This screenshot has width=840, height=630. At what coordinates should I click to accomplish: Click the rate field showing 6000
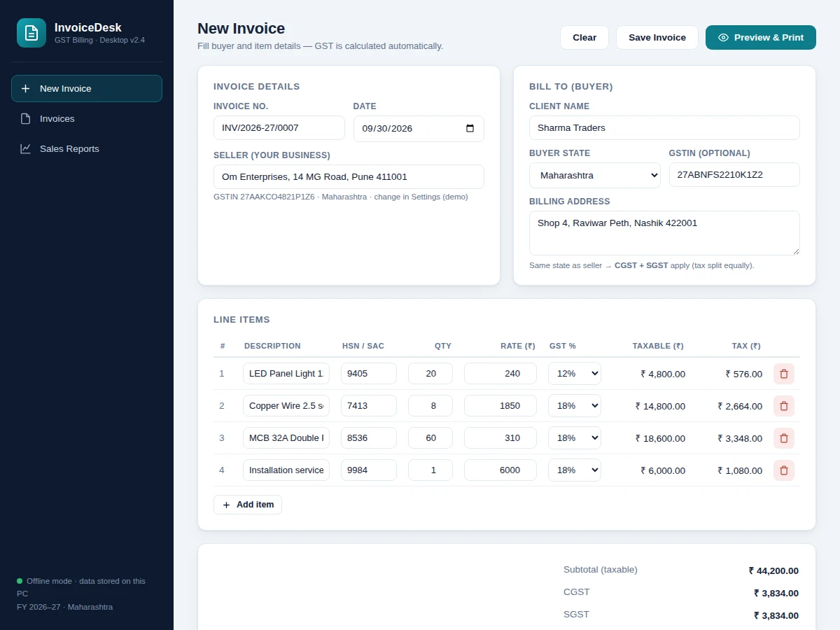(x=500, y=470)
